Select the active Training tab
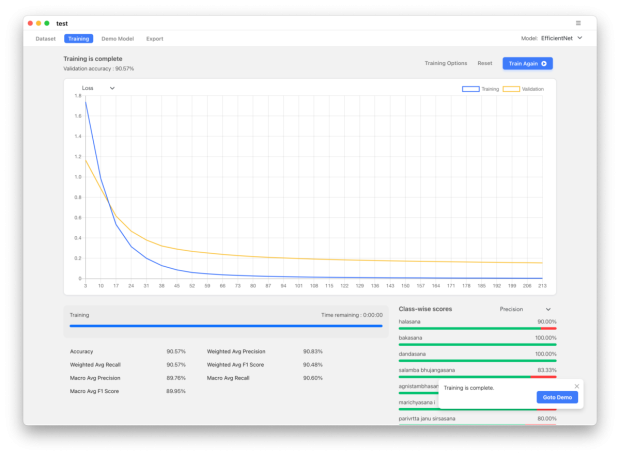 [x=78, y=39]
